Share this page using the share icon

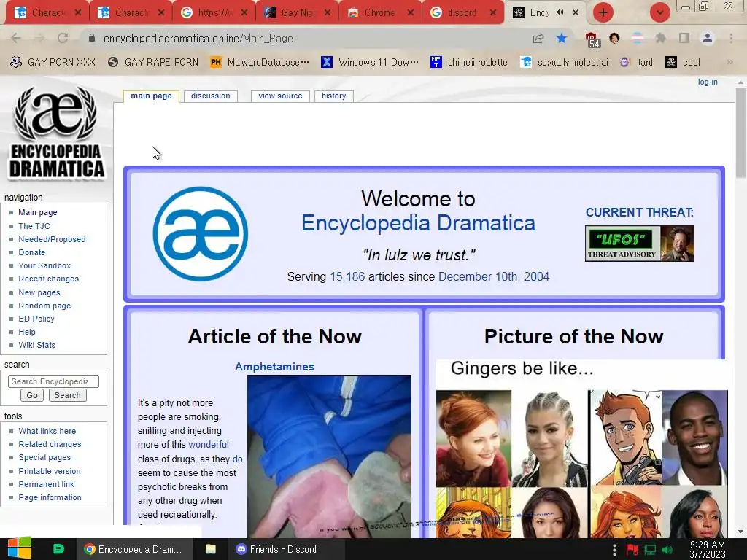[x=538, y=38]
